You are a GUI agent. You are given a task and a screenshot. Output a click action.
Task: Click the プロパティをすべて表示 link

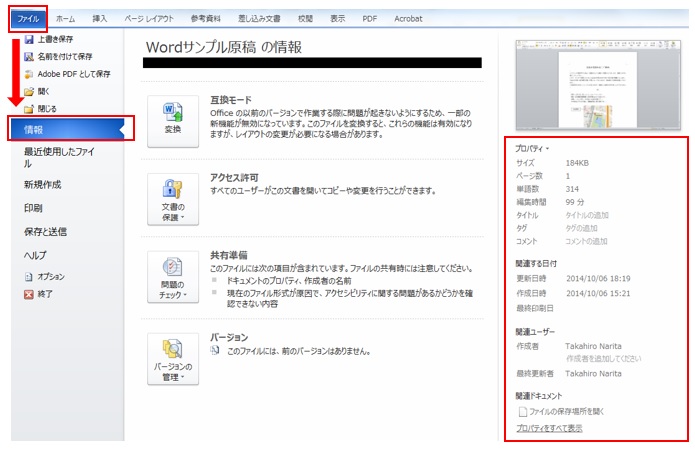(549, 428)
